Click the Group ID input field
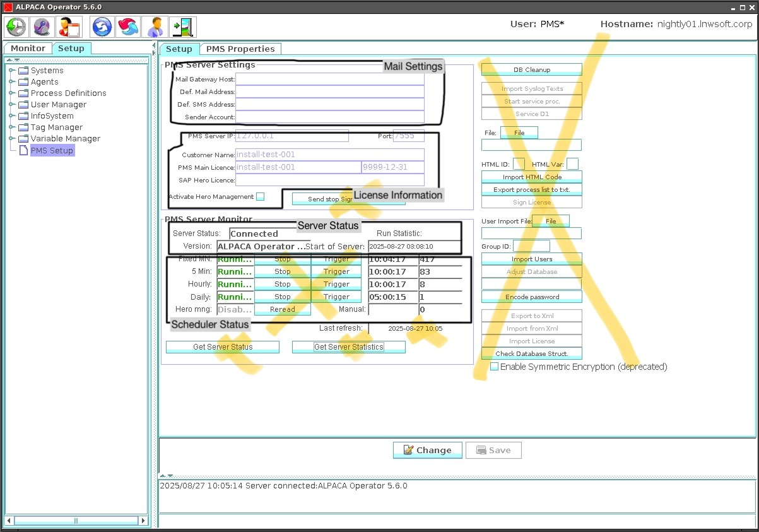 (531, 246)
